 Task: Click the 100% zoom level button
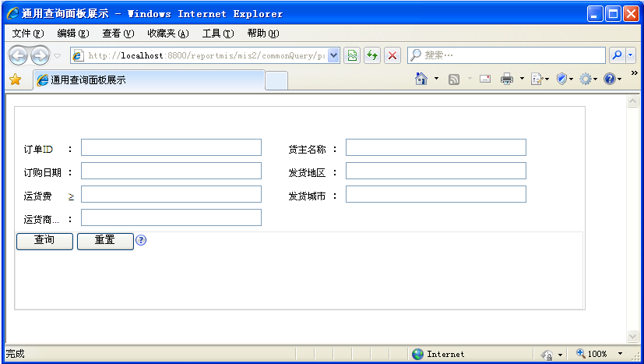click(x=591, y=354)
